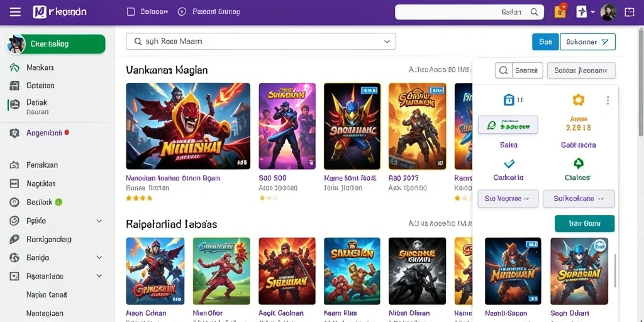Click the green Ckentaliog button
Screen dimensions: 644x322
[62, 44]
